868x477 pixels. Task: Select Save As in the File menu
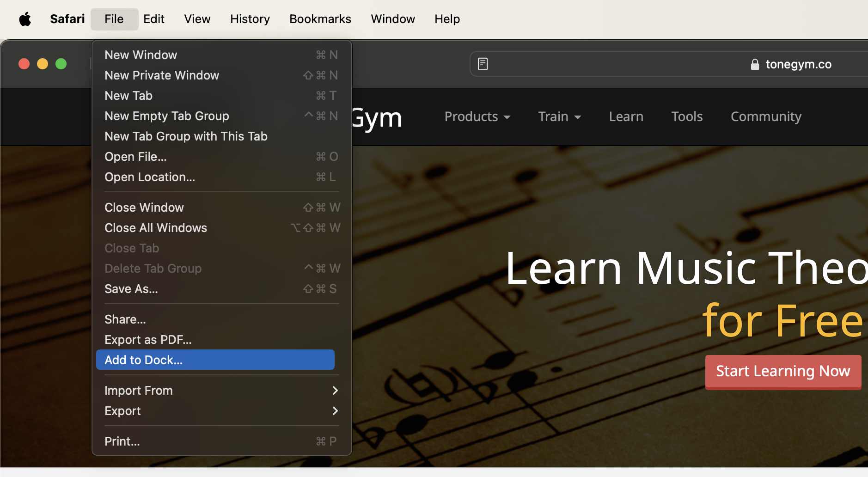click(131, 289)
